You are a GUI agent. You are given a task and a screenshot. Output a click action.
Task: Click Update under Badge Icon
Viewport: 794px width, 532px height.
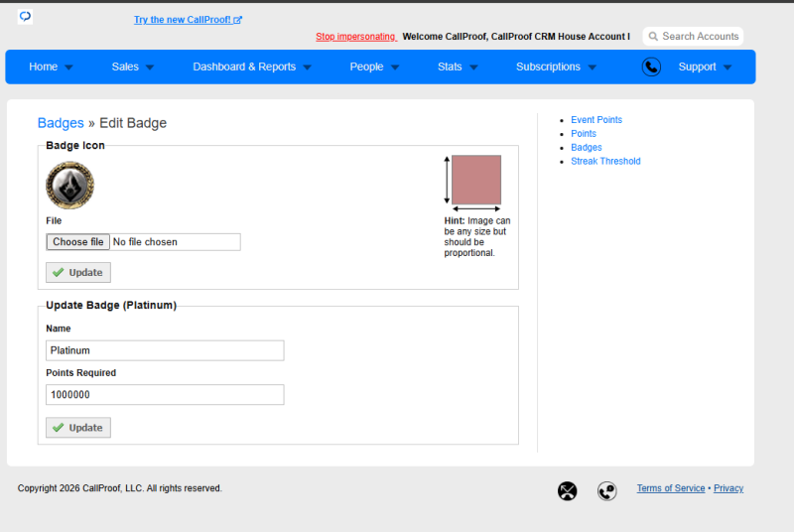pyautogui.click(x=78, y=272)
